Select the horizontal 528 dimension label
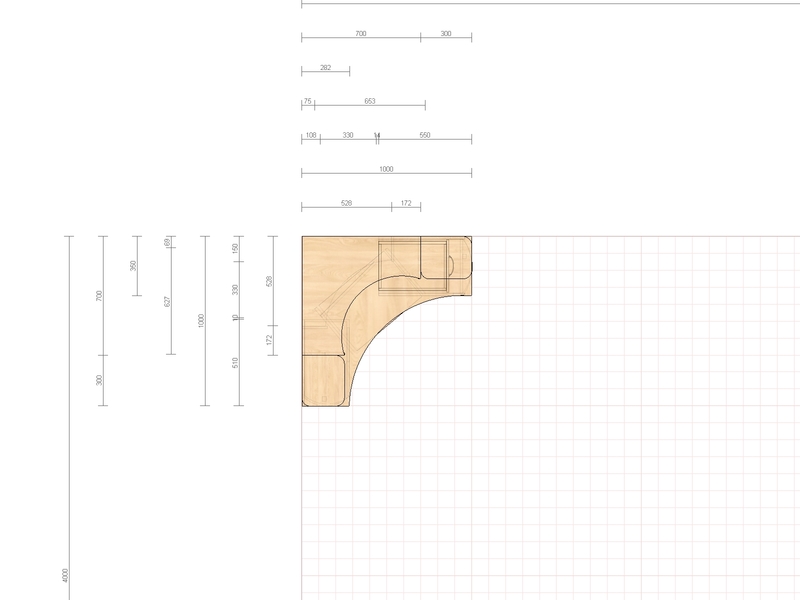This screenshot has width=800, height=600. point(346,203)
